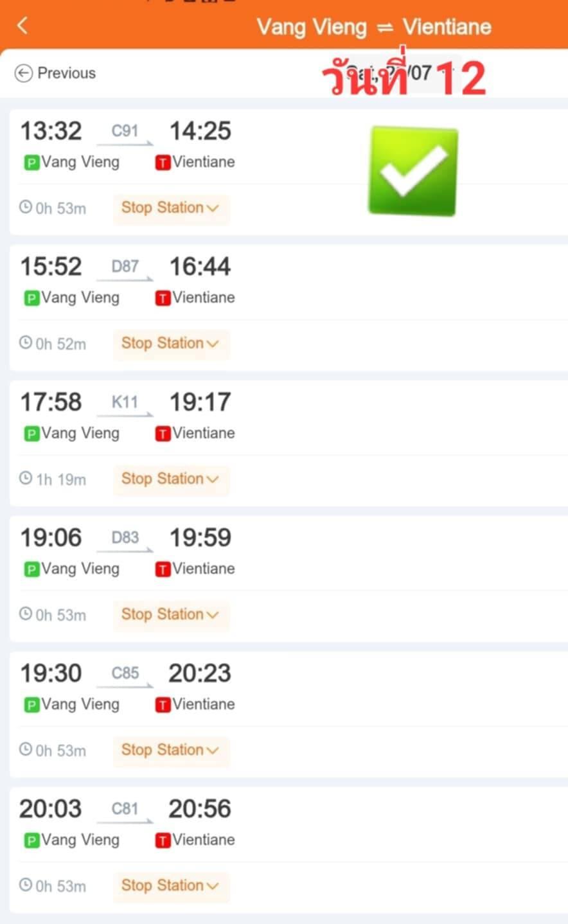Select the 19:06 D83 train
Viewport: 568px width, 924px height.
pyautogui.click(x=288, y=578)
